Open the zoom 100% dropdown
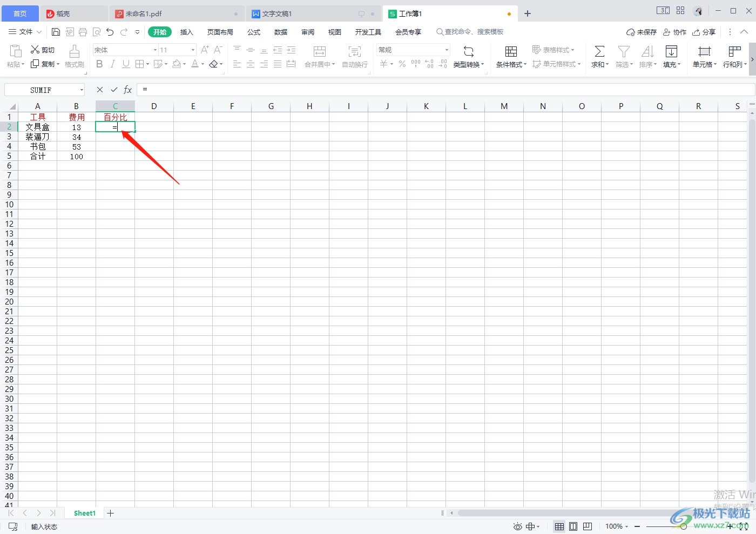 coord(617,526)
